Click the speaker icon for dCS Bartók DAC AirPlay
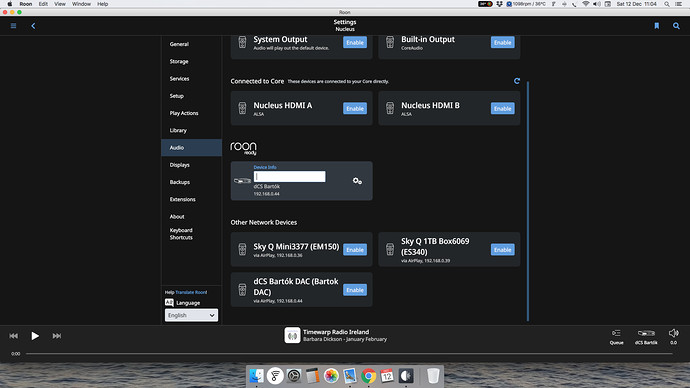Screen dimensions: 690x388 coord(242,289)
